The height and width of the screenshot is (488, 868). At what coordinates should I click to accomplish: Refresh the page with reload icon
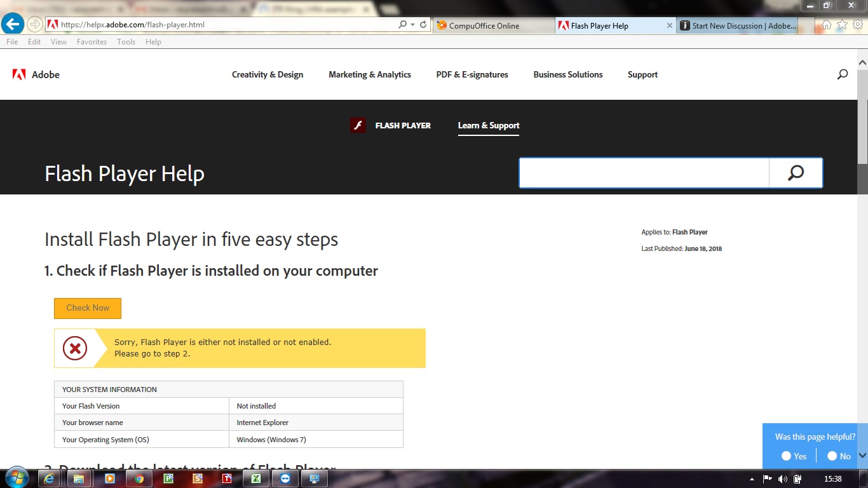coord(423,25)
